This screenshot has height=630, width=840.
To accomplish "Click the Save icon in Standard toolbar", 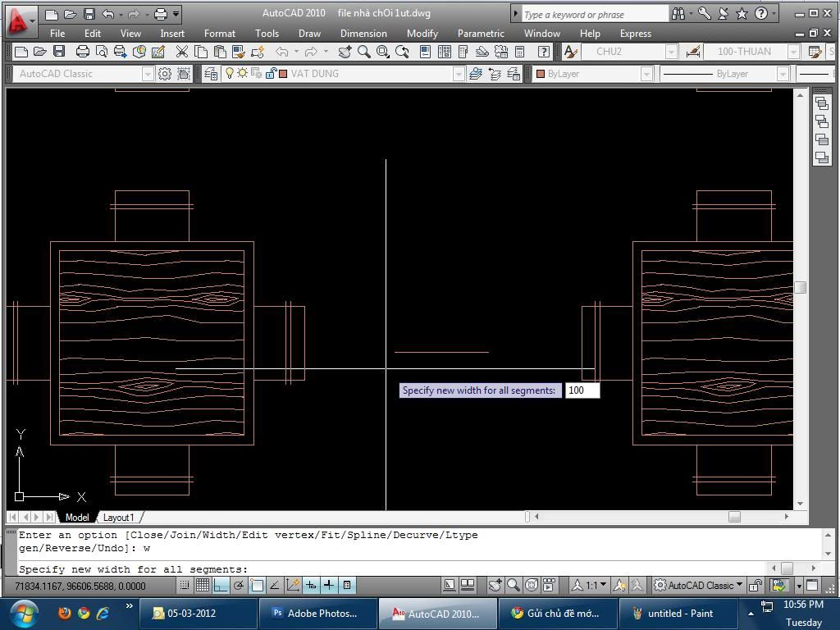I will tap(59, 52).
